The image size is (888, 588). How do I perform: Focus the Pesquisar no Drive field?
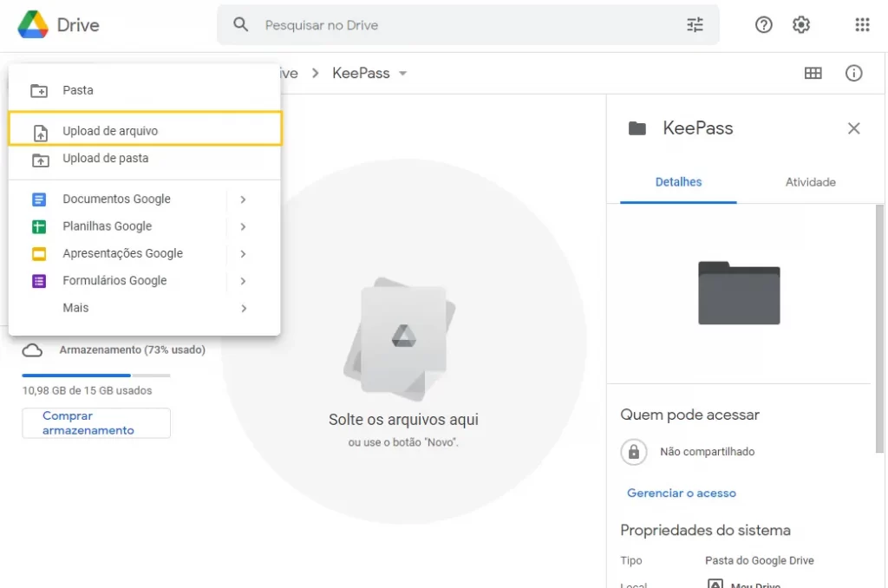click(x=467, y=25)
